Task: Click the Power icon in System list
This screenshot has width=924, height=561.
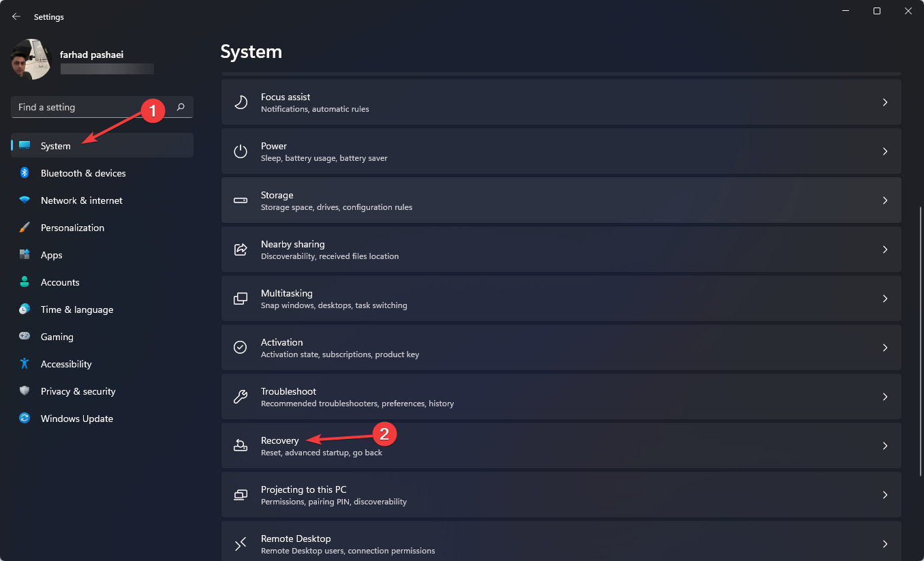Action: [x=241, y=151]
